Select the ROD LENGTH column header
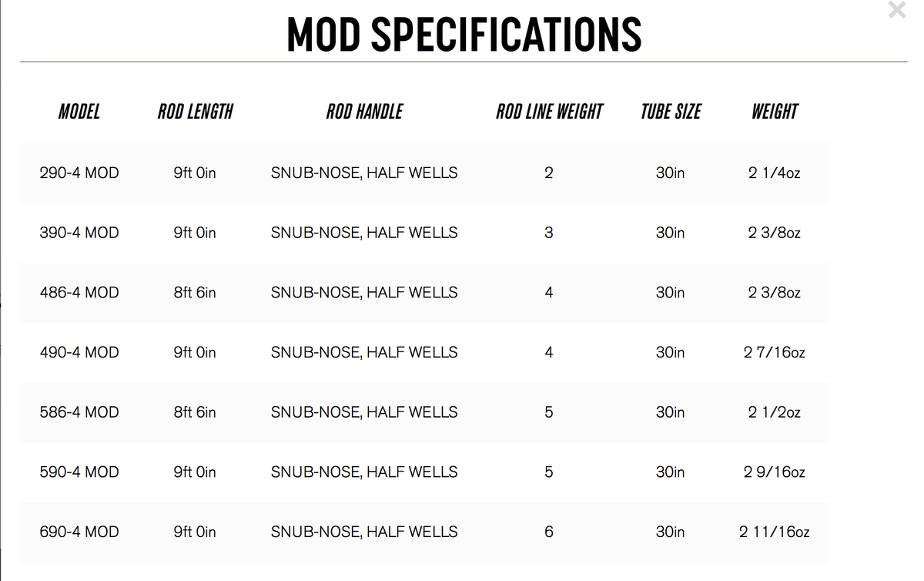The image size is (924, 581). coord(195,111)
